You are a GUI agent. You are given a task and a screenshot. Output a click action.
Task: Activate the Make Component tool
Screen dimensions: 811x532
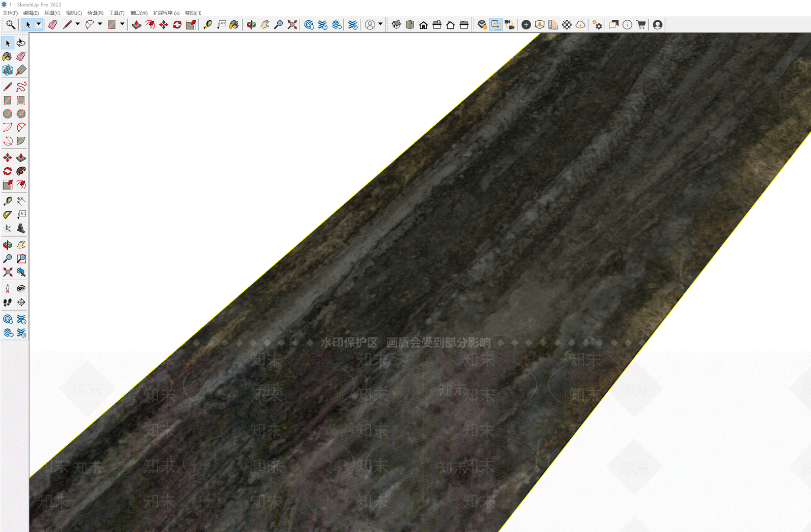point(8,70)
